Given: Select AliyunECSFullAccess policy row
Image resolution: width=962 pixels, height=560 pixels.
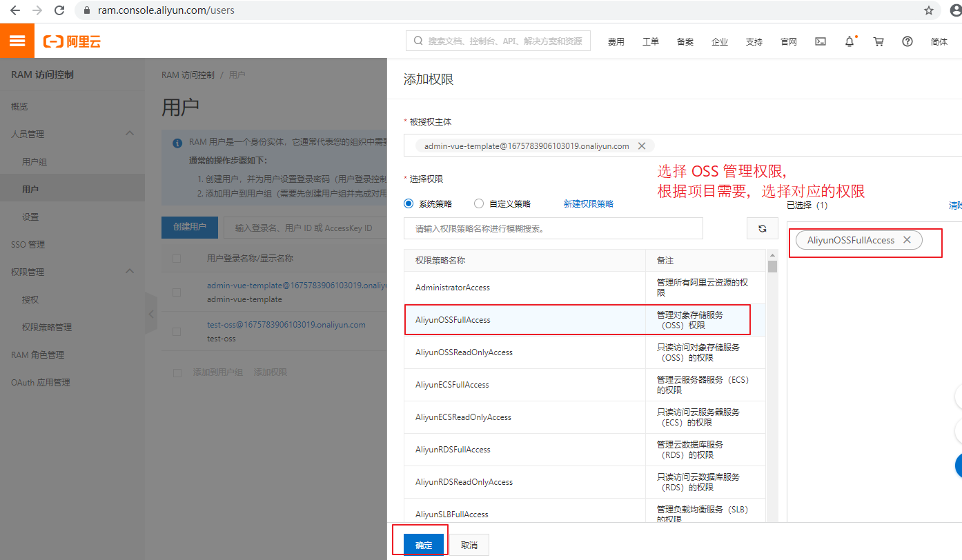Looking at the screenshot, I should coord(585,385).
